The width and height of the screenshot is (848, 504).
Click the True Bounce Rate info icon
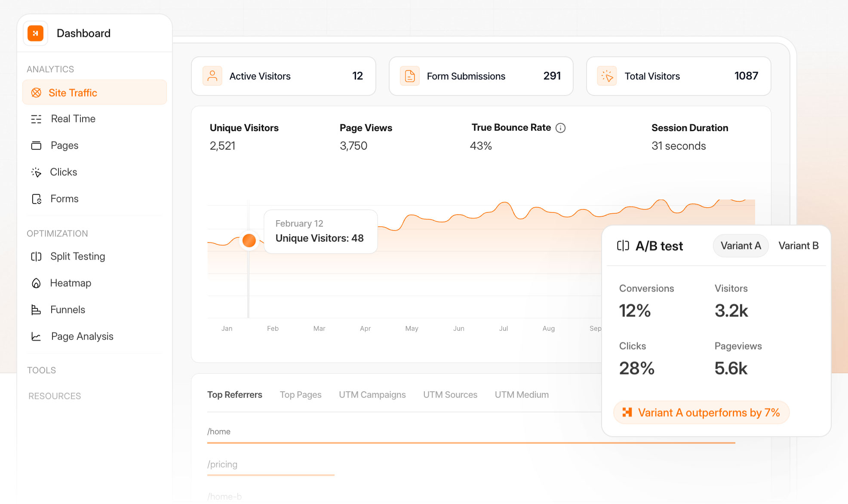coord(560,128)
